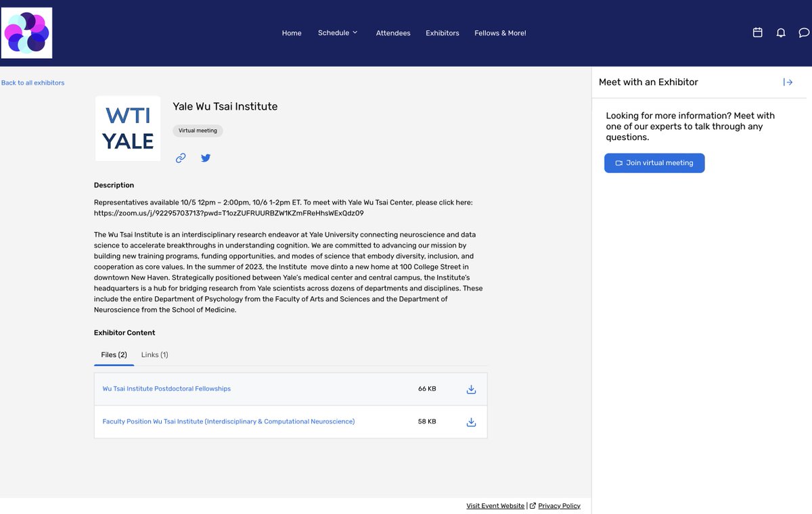
Task: Click the WTI Yale logo thumbnail
Action: point(128,128)
